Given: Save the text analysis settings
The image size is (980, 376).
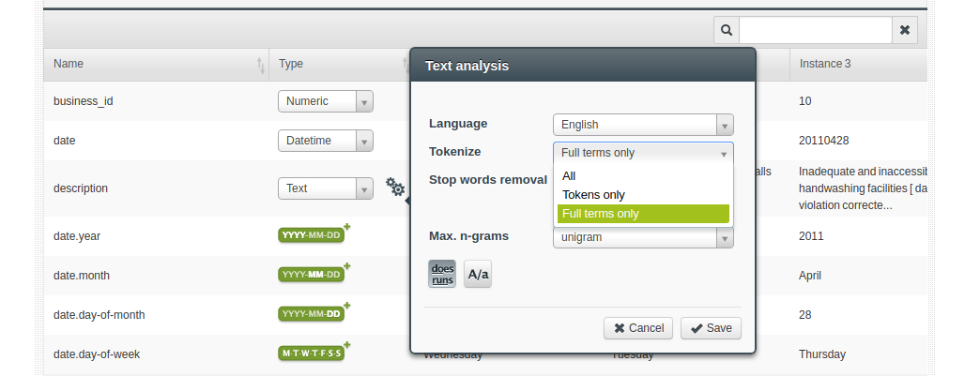Looking at the screenshot, I should click(711, 328).
